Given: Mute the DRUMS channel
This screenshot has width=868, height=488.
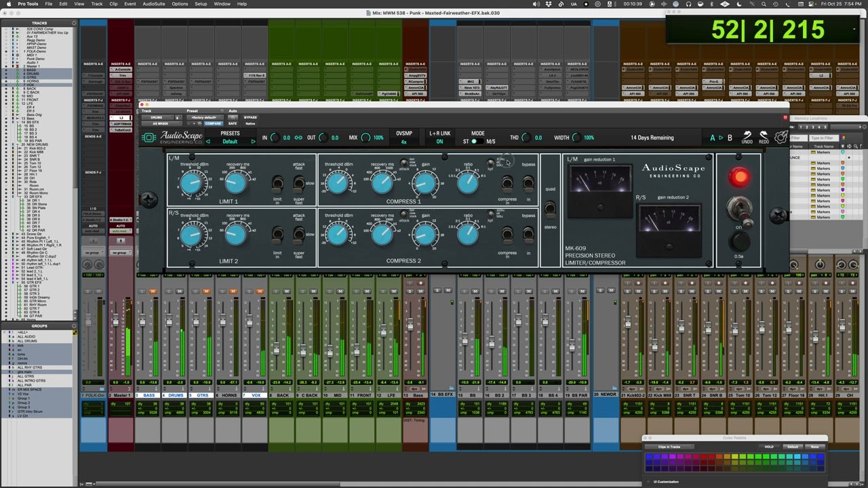Looking at the screenshot, I should pos(180,291).
